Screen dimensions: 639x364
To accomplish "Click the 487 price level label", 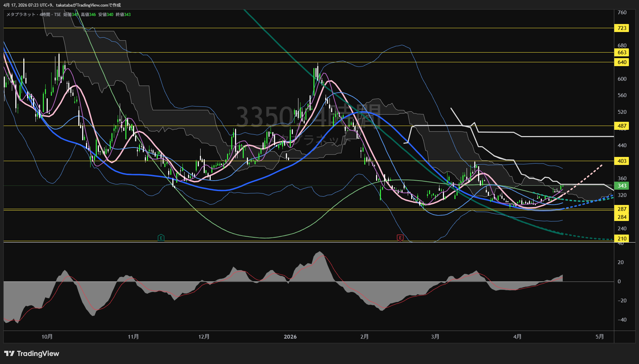I will click(622, 126).
